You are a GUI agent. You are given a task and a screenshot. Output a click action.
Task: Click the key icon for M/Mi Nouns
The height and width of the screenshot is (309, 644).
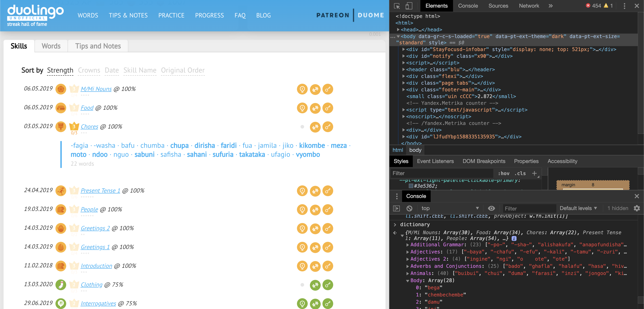click(x=328, y=89)
